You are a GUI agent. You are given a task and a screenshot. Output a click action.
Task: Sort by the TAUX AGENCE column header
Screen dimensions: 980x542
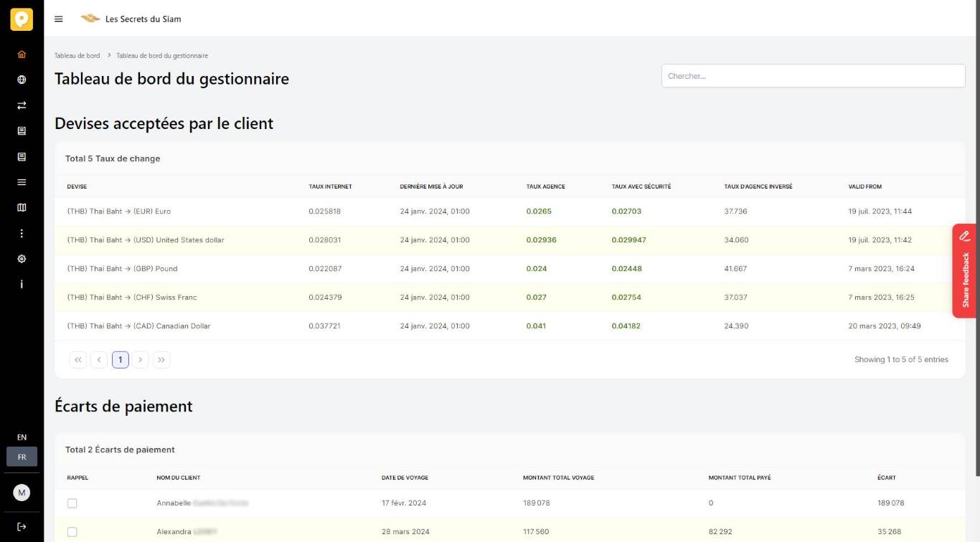pyautogui.click(x=545, y=186)
